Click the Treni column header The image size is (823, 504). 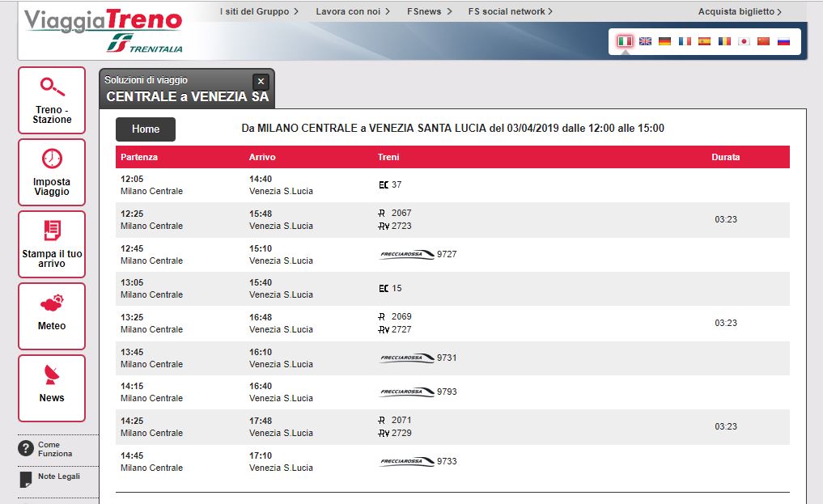[388, 157]
